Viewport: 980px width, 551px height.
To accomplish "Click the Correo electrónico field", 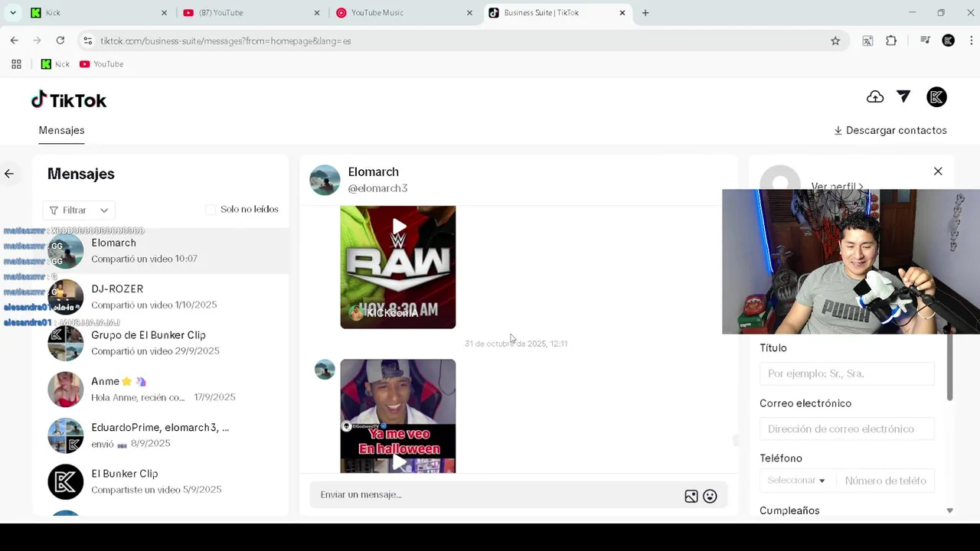I will [x=847, y=429].
